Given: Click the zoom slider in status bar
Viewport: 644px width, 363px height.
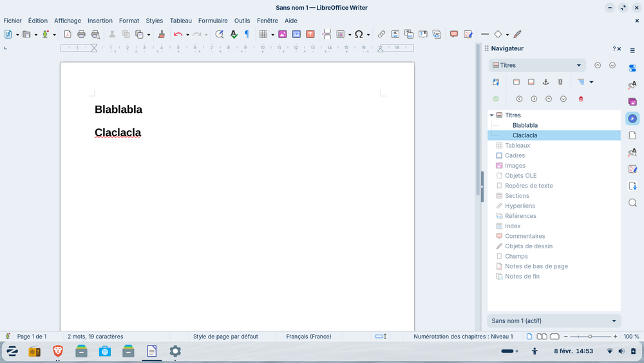Looking at the screenshot, I should click(x=590, y=337).
